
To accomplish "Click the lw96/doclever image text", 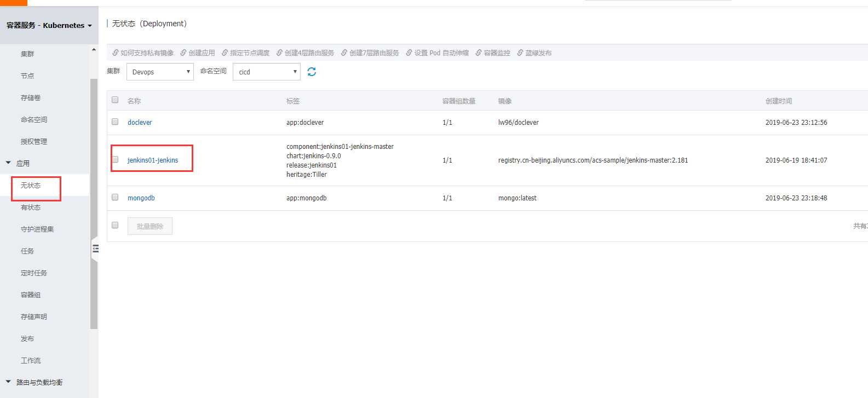I will (519, 122).
